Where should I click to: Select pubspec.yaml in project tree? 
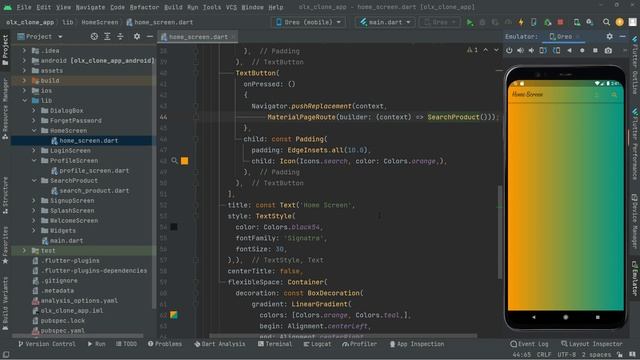[62, 331]
